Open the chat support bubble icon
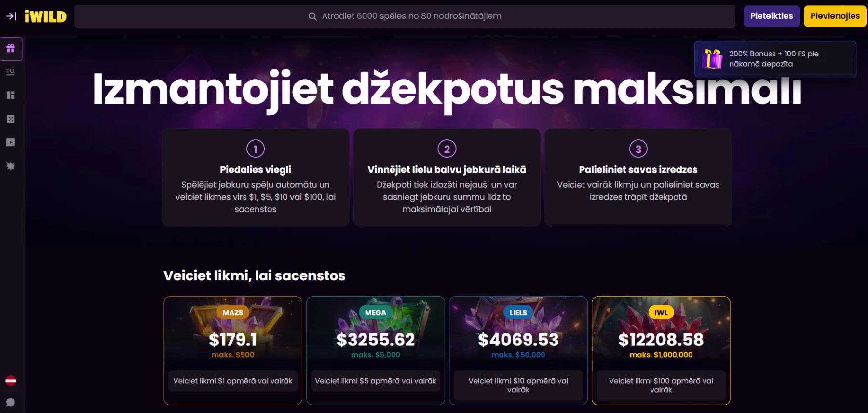Viewport: 868px width, 413px height. coord(11,402)
